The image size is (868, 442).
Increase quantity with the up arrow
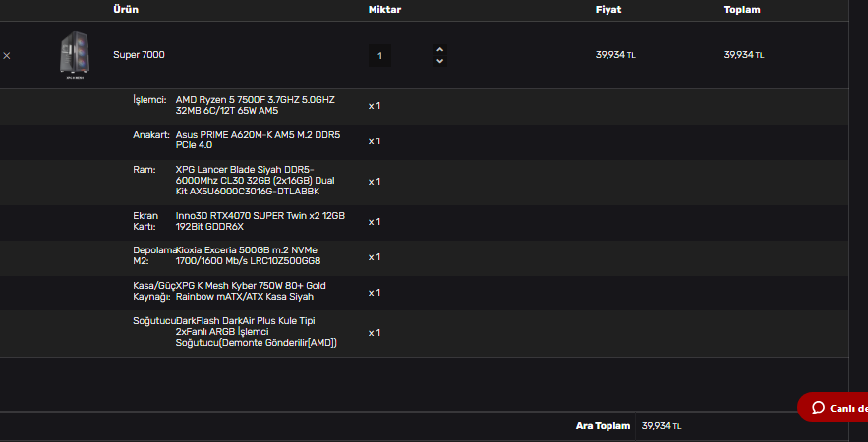click(439, 50)
